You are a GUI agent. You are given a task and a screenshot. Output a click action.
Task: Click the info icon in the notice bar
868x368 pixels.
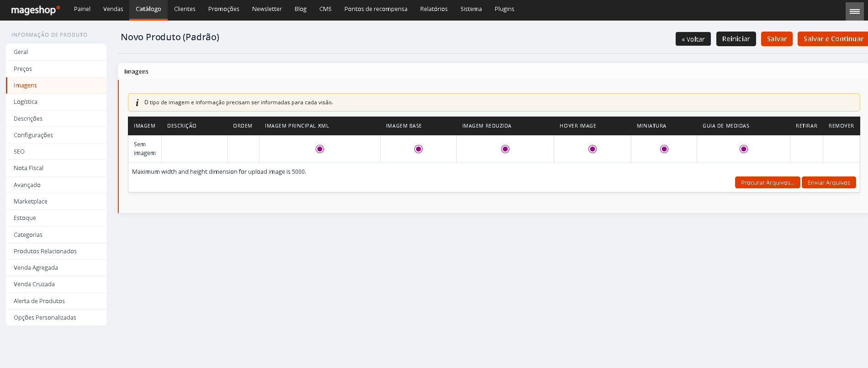(x=137, y=102)
